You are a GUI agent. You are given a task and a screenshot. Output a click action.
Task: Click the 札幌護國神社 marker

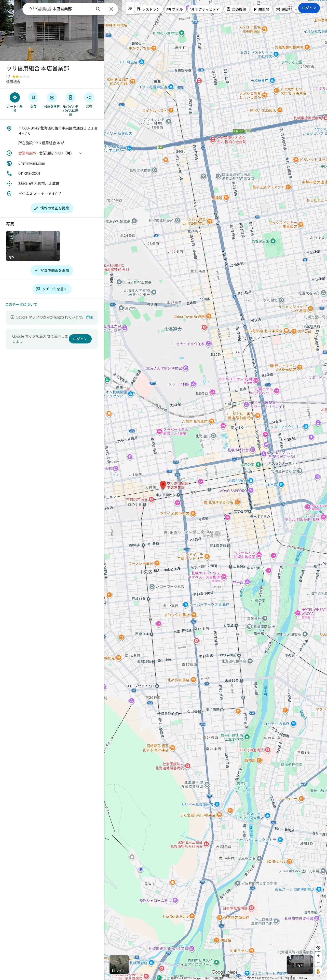250,627
